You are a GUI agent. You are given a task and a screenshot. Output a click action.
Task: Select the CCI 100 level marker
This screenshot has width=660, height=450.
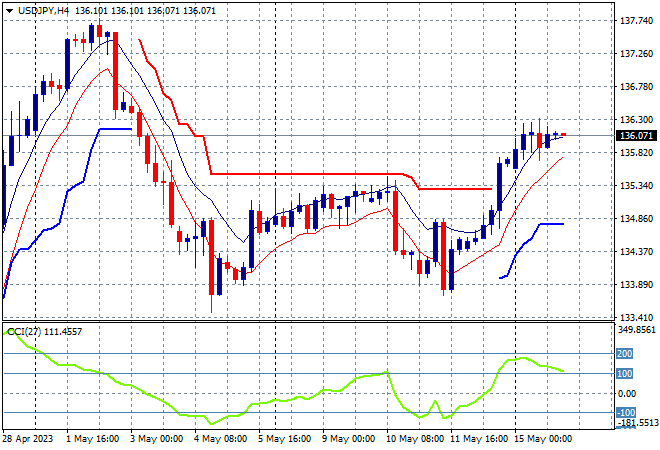click(x=624, y=373)
